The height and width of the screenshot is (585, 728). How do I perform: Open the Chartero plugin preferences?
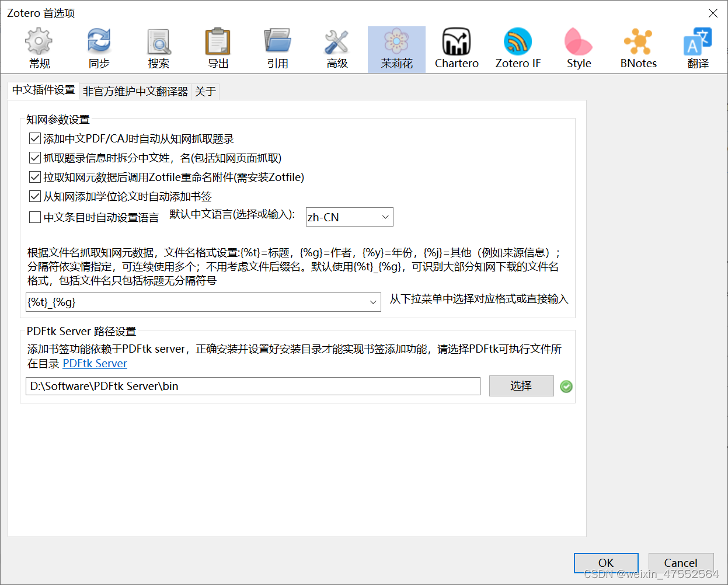coord(457,49)
